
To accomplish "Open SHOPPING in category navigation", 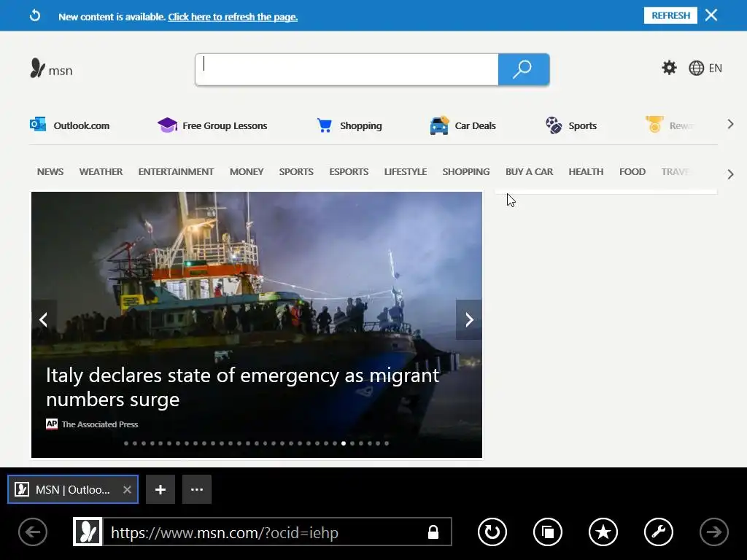I will (466, 172).
